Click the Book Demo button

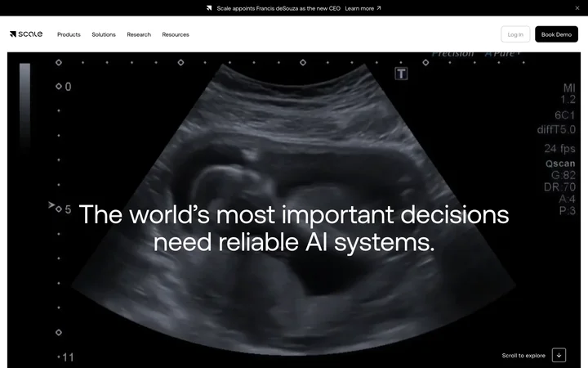point(556,34)
